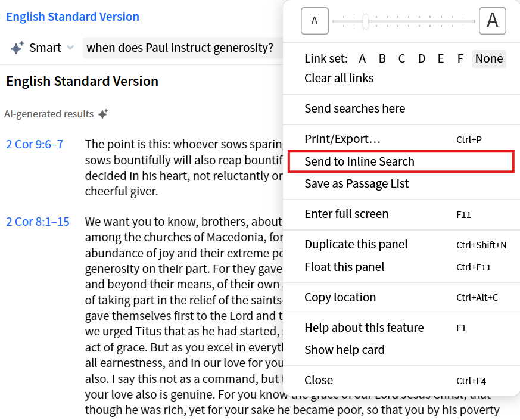Open the Smart search type dropdown
520x420 pixels.
[70, 48]
